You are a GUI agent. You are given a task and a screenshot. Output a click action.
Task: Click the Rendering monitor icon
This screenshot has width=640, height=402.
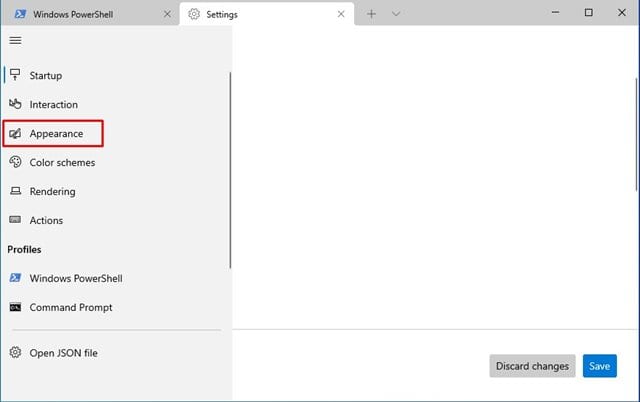(16, 191)
